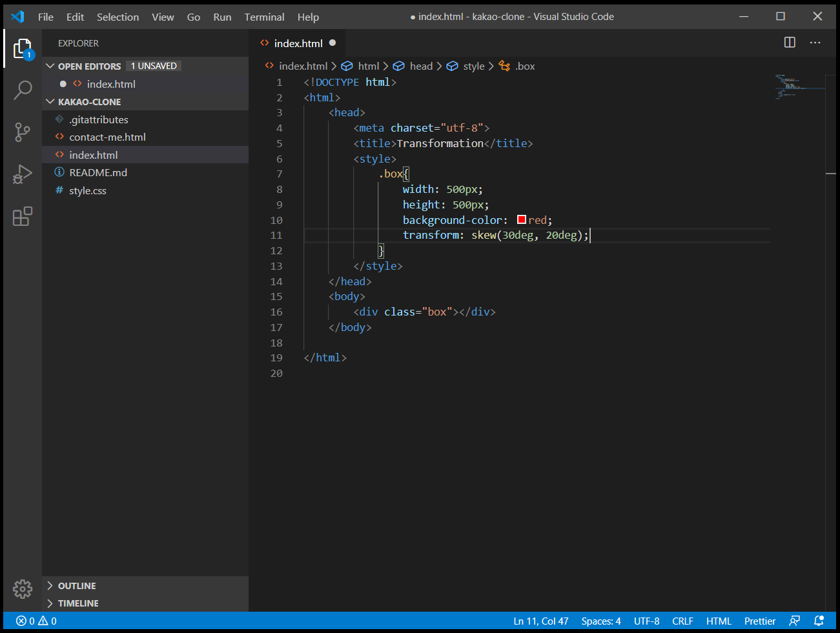This screenshot has height=633, width=840.
Task: Click the git icon beside .gitattributes
Action: [59, 119]
